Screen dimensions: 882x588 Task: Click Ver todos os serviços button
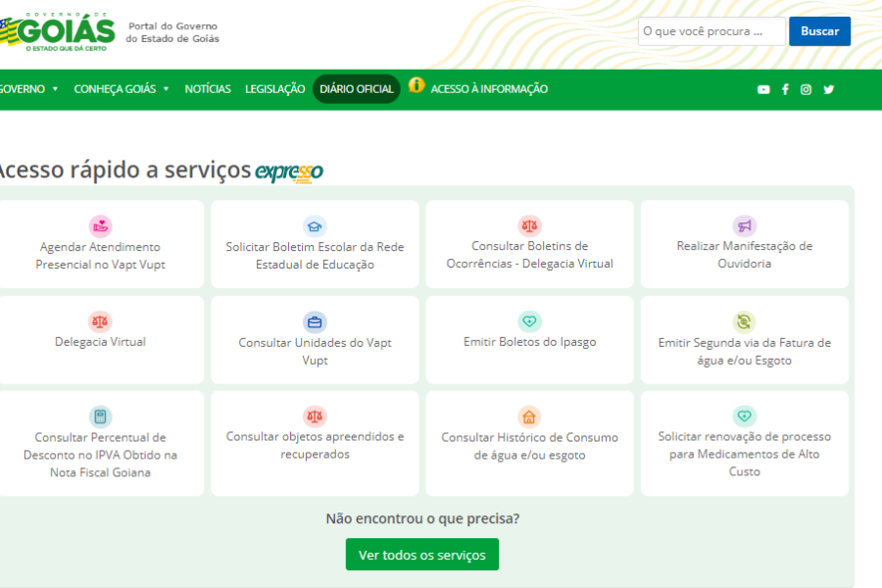click(422, 555)
